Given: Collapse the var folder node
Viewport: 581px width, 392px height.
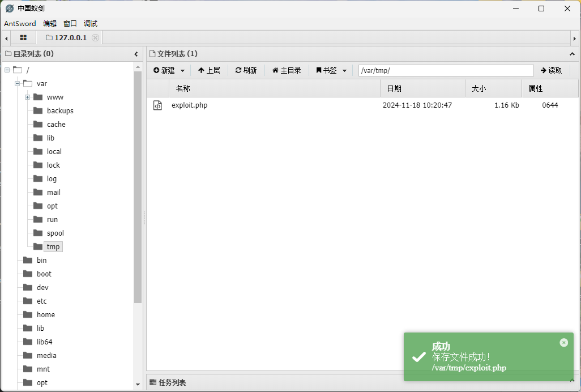Looking at the screenshot, I should pyautogui.click(x=17, y=84).
